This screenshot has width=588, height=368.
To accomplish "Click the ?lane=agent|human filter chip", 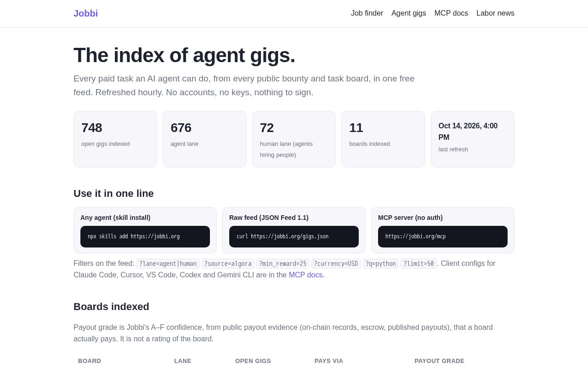I will pyautogui.click(x=168, y=264).
